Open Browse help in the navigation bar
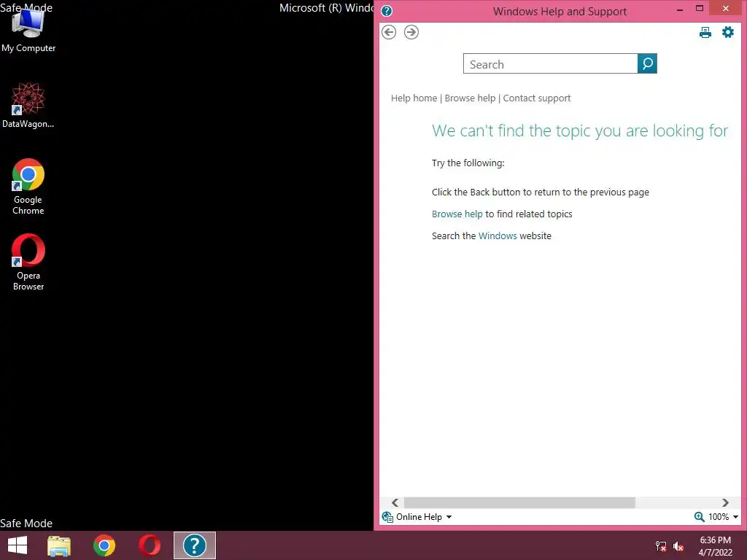Viewport: 747px width, 560px height. pos(470,98)
